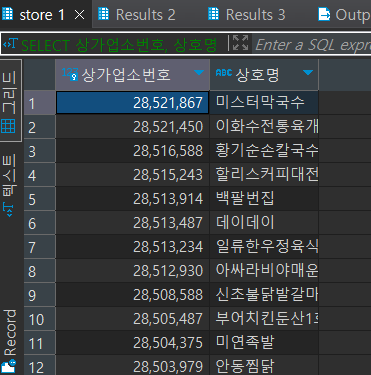Image resolution: width=371 pixels, height=375 pixels.
Task: Click cell 28,513,487
Action: [x=133, y=223]
